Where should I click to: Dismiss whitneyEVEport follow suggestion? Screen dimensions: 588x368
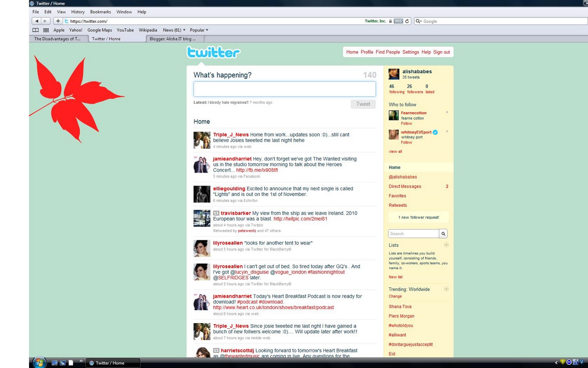click(x=447, y=131)
